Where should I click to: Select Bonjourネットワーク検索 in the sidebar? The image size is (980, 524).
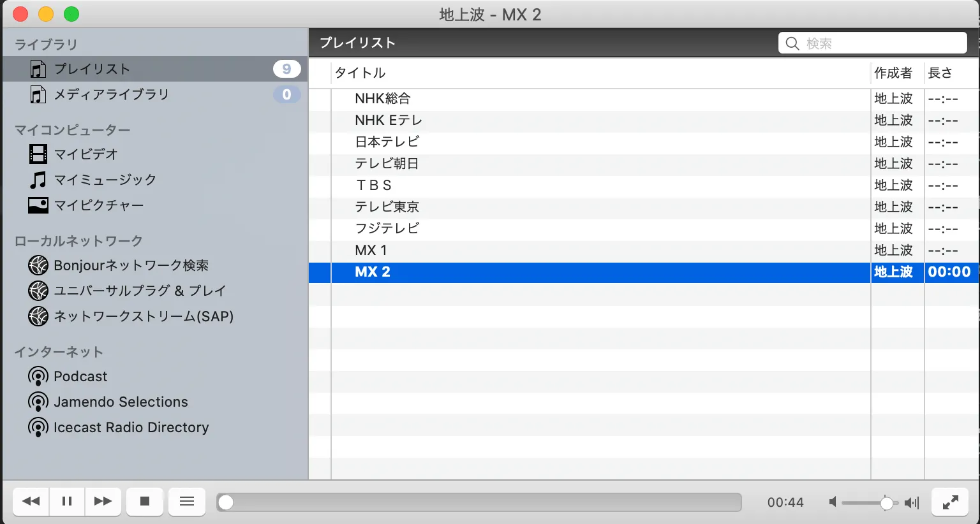click(x=131, y=265)
